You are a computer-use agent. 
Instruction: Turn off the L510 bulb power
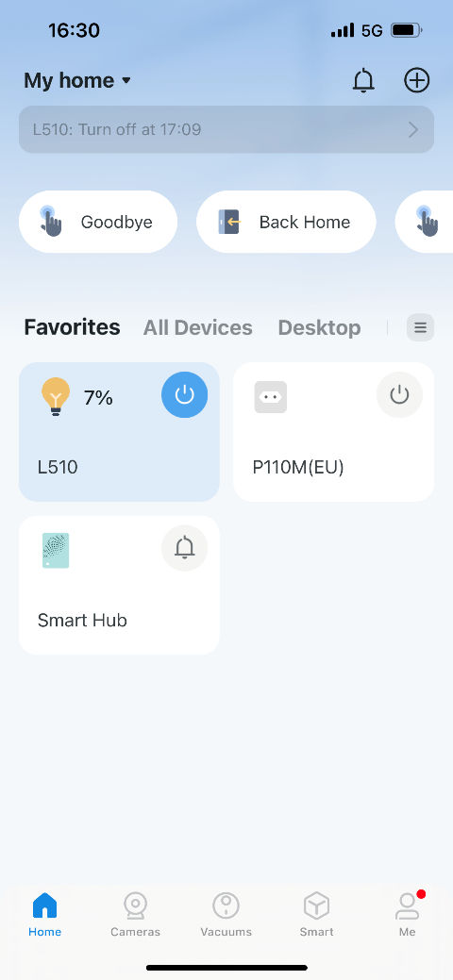(185, 395)
